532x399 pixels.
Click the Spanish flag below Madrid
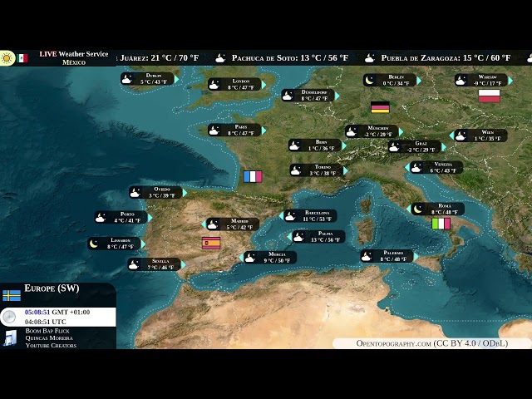pos(211,243)
